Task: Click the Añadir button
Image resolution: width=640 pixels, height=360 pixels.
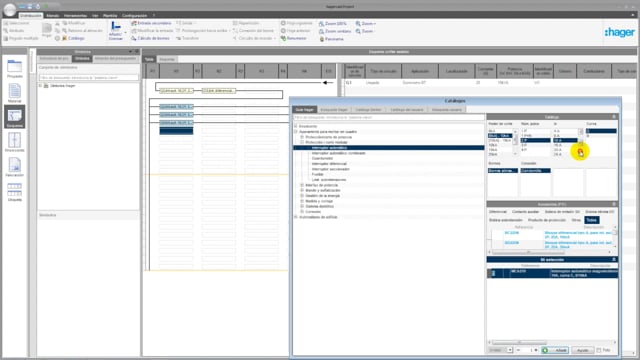Action: click(x=555, y=350)
